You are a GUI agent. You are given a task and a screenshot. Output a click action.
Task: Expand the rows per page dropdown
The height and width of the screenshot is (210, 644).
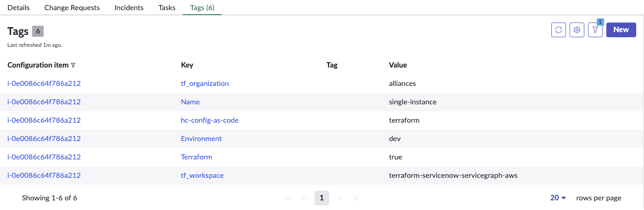tap(558, 198)
